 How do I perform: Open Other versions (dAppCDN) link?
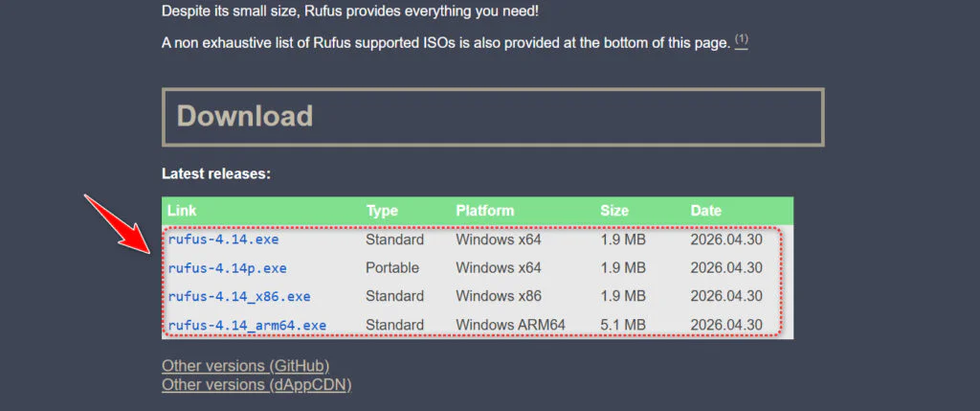tap(256, 384)
